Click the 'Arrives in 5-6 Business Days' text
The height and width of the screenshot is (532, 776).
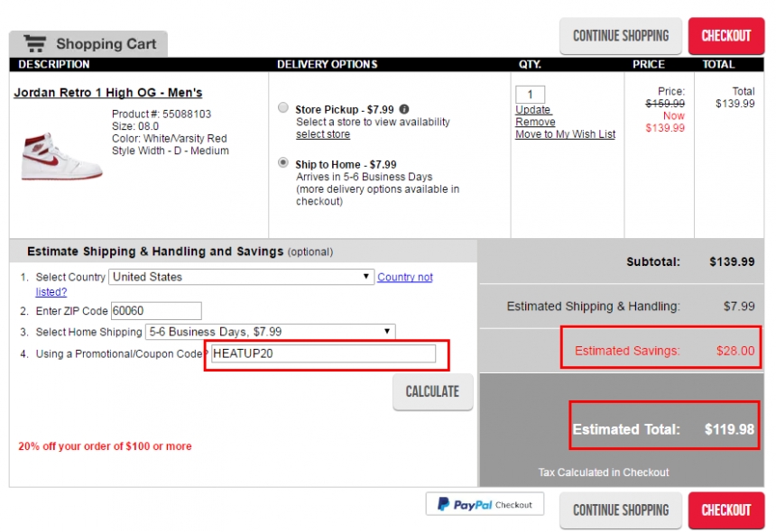pos(365,177)
